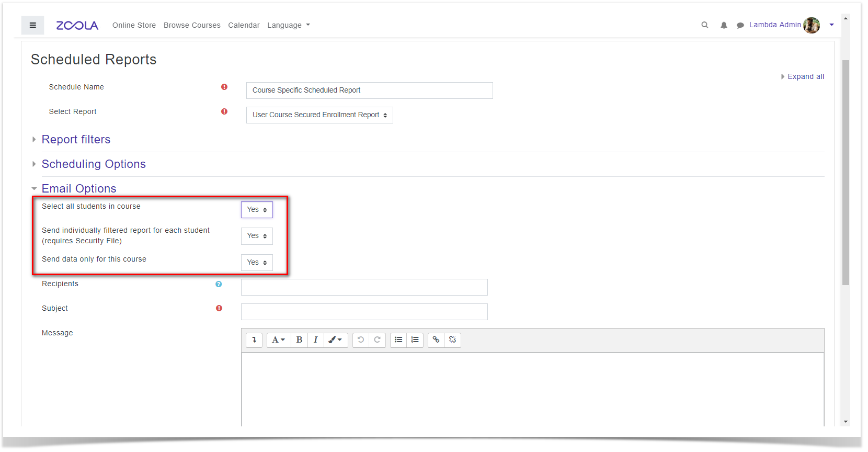Open the Calendar page
Viewport: 868px width, 452px height.
244,25
